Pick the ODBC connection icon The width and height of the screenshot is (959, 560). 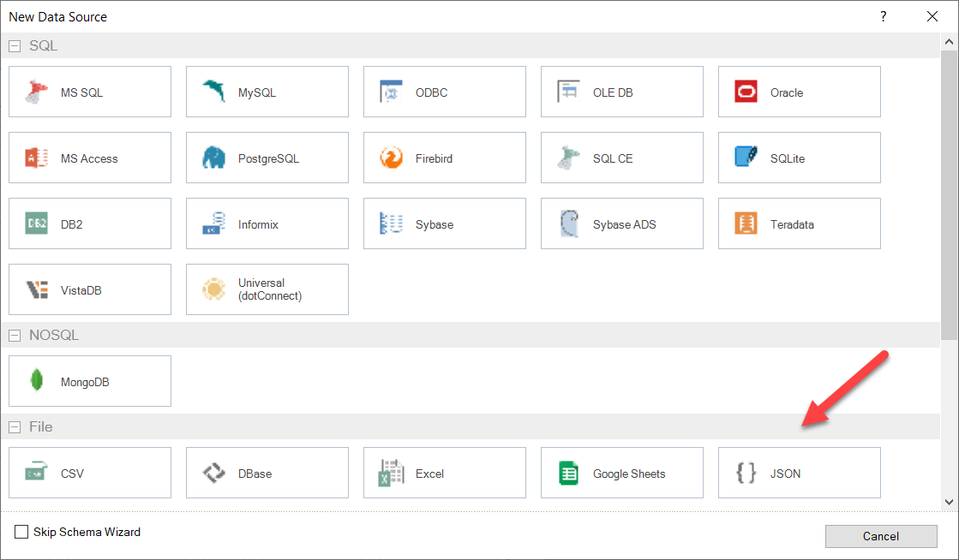point(391,92)
